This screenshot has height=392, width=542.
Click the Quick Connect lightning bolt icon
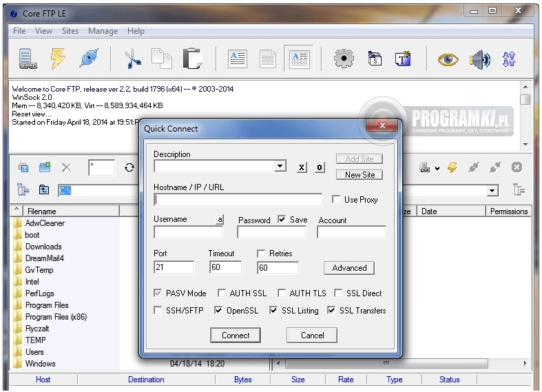click(58, 58)
